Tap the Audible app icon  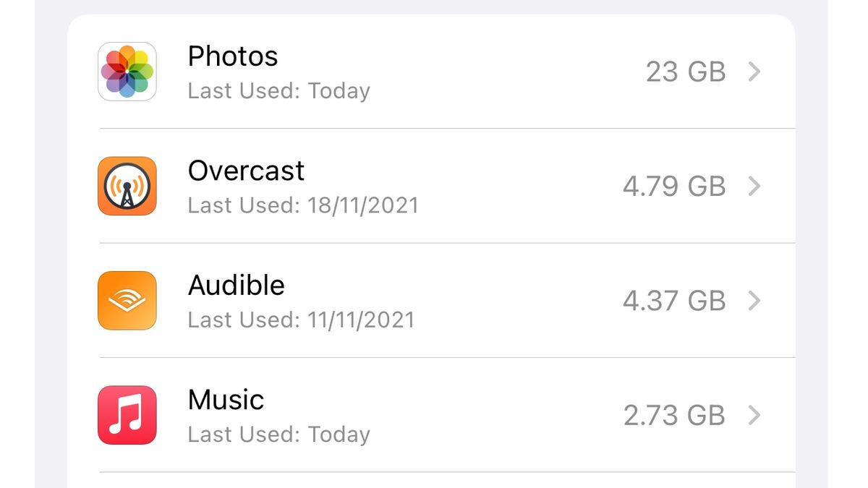click(127, 300)
